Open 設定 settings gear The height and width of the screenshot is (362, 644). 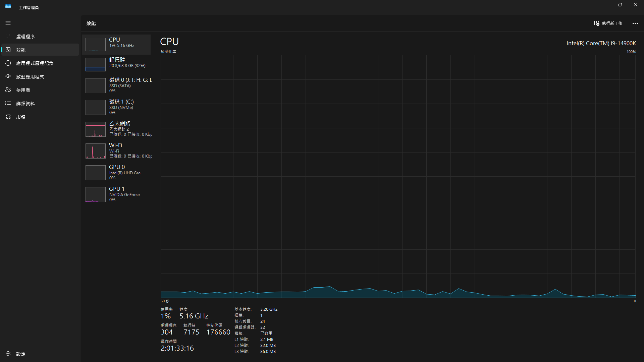tap(8, 354)
